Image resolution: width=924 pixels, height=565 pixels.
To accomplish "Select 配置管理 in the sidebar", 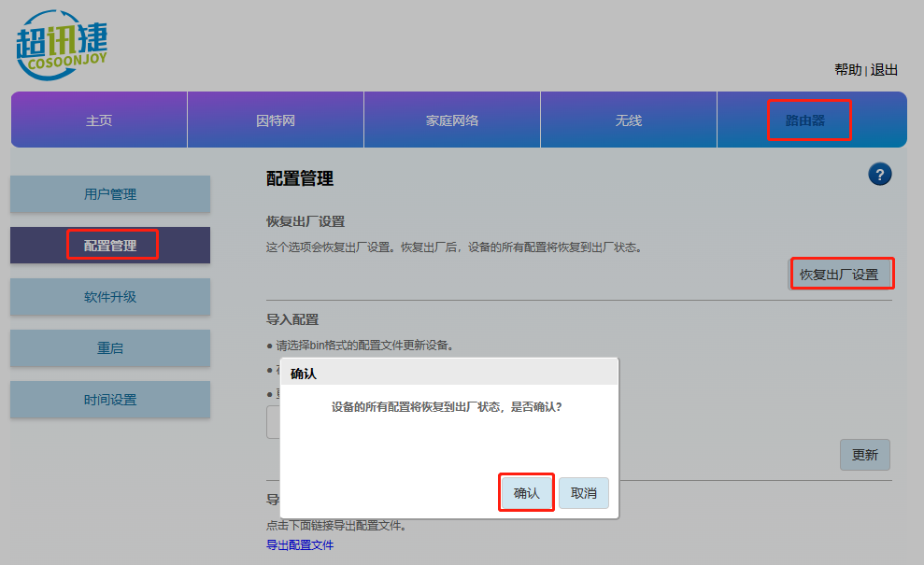I will pos(110,246).
